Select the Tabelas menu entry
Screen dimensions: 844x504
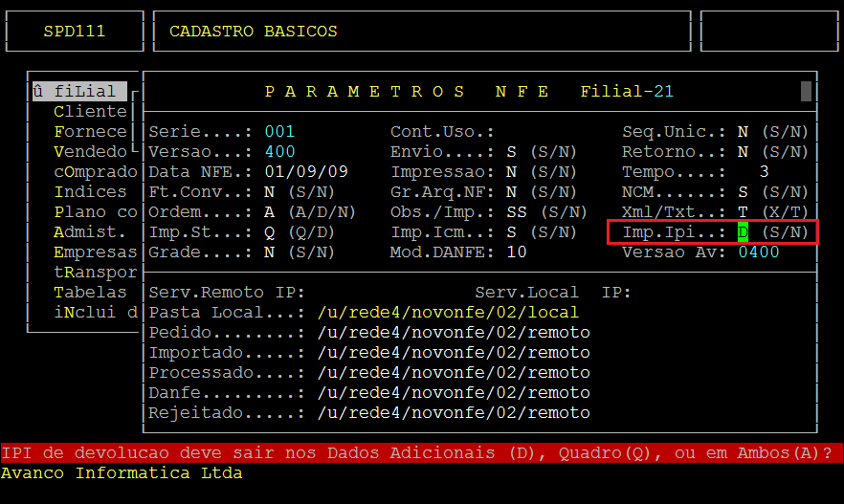pyautogui.click(x=90, y=293)
